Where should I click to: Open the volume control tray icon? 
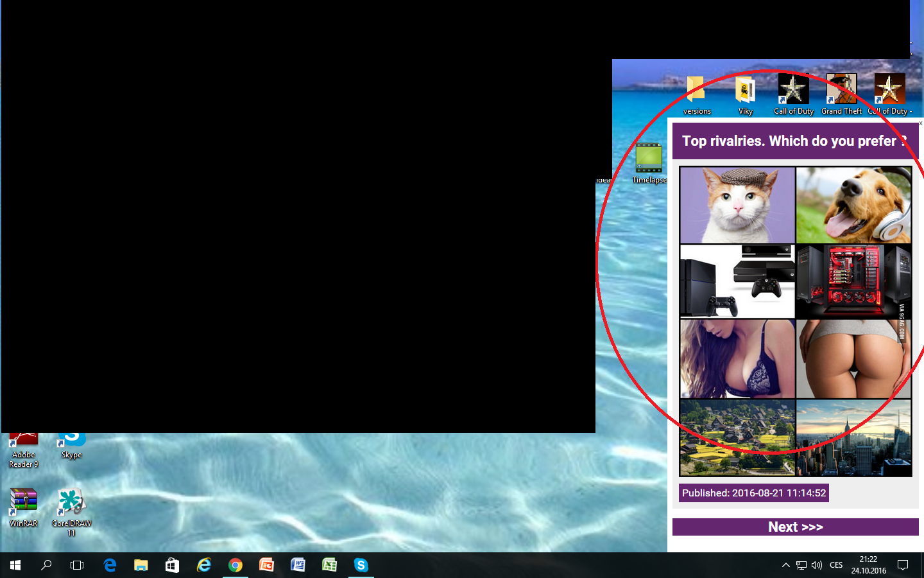[817, 565]
